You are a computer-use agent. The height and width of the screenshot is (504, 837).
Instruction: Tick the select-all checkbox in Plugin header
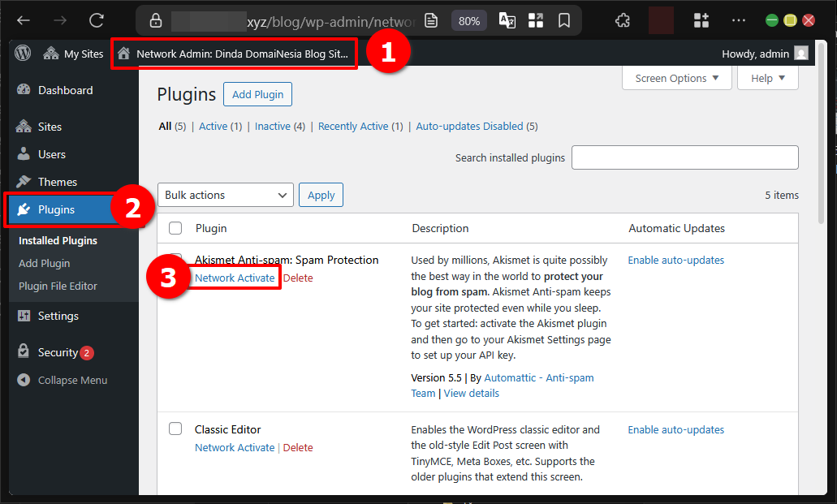(x=175, y=228)
